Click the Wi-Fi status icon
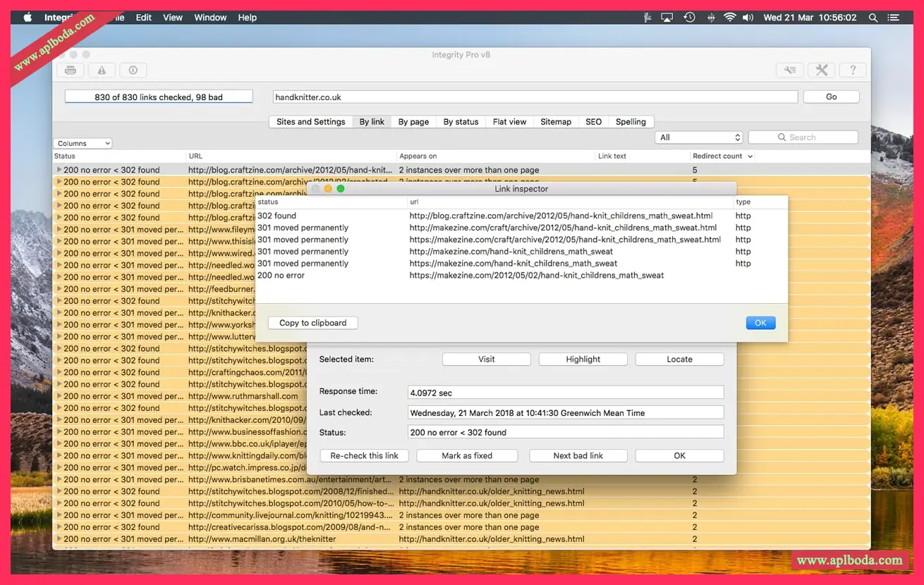Screen dimensions: 924x585 [x=729, y=18]
